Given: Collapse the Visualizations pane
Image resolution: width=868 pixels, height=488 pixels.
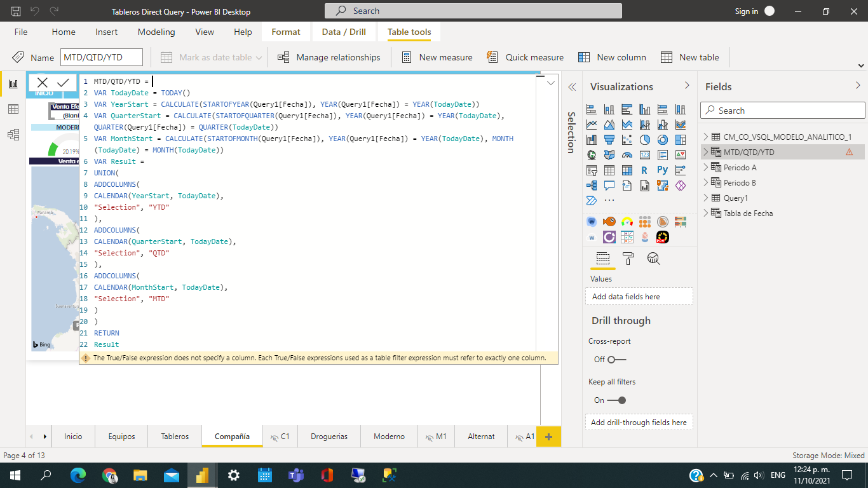Looking at the screenshot, I should (687, 86).
